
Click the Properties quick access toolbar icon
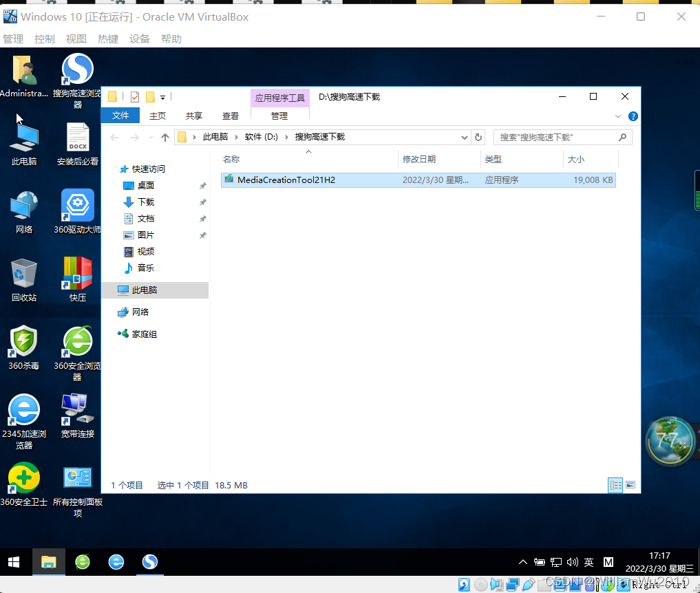point(135,97)
